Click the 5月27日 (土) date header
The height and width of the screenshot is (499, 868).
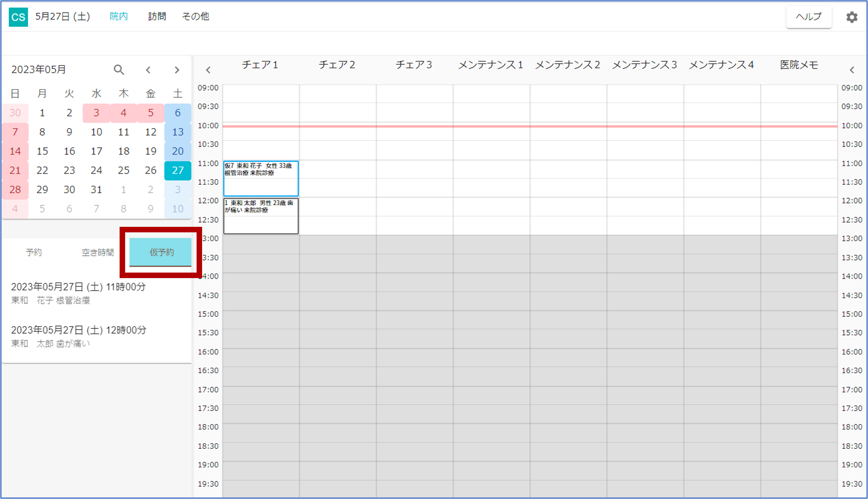click(x=63, y=17)
